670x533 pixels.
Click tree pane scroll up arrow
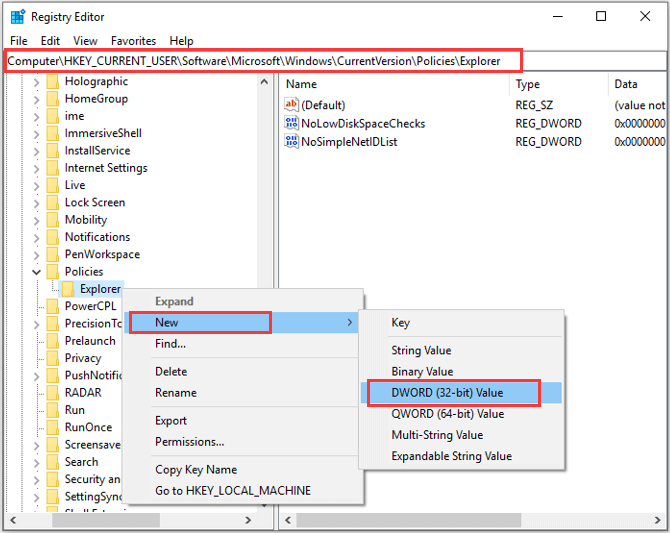tap(264, 82)
